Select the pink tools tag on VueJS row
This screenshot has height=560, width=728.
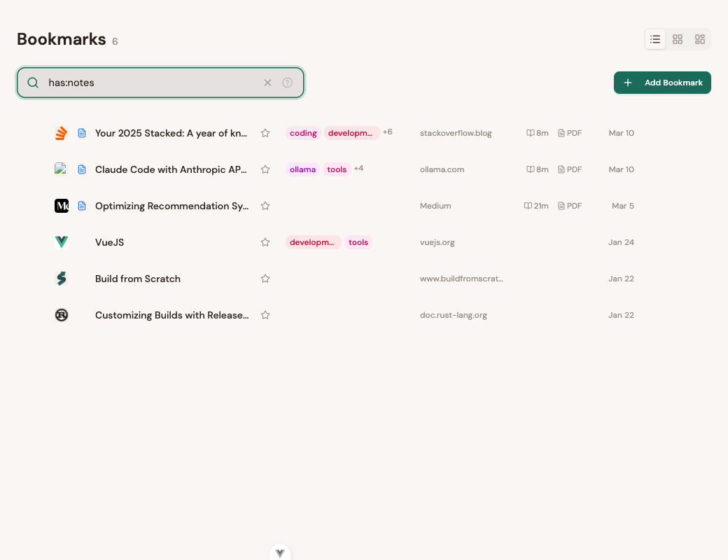[358, 241]
